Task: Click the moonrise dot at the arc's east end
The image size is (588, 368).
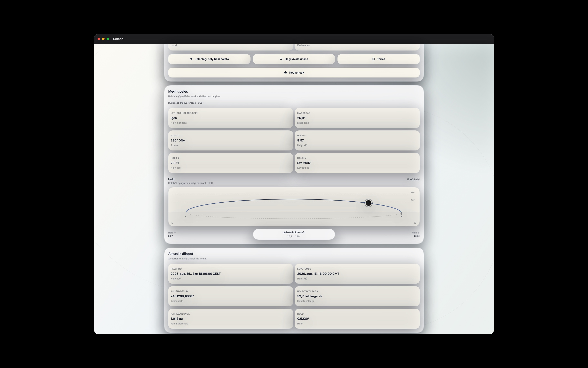Action: pyautogui.click(x=186, y=216)
